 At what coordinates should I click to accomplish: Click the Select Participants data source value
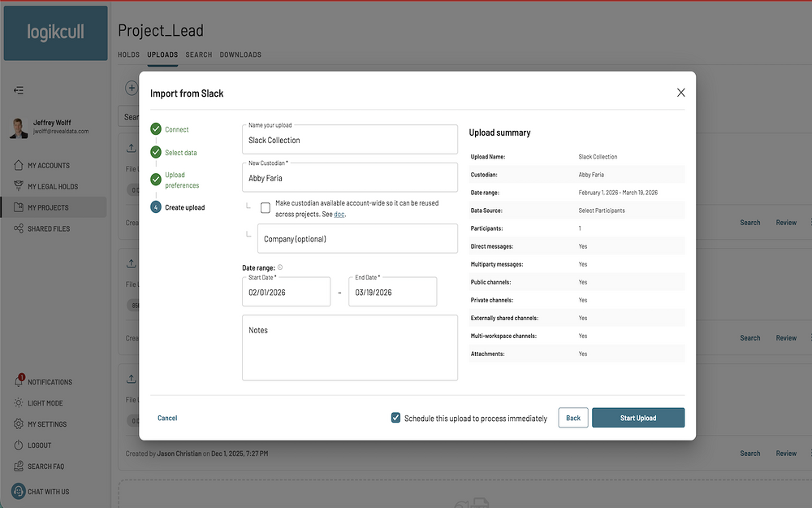(x=602, y=211)
